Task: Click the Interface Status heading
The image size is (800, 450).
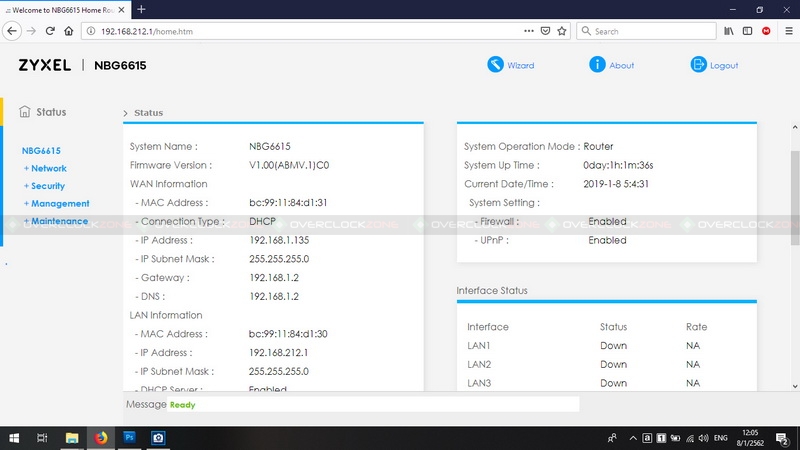Action: (492, 290)
